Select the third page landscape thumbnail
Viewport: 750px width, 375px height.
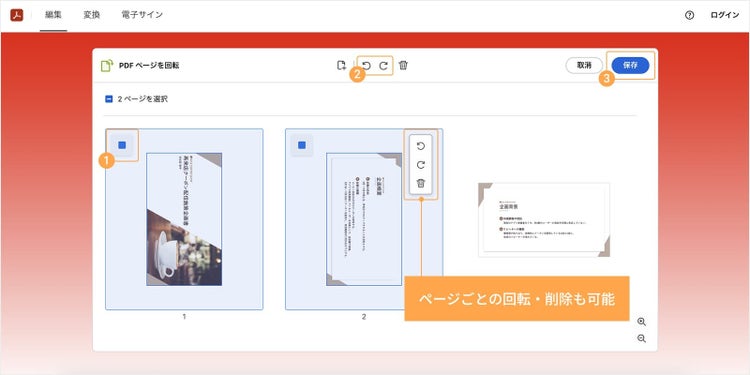point(544,220)
